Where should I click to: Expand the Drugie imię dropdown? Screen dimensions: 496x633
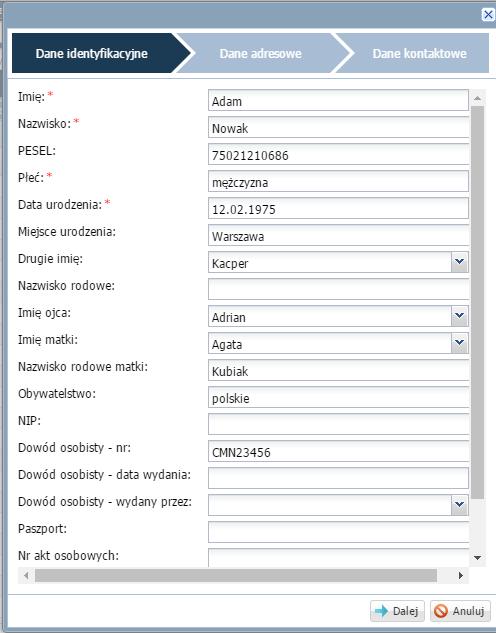(x=459, y=262)
